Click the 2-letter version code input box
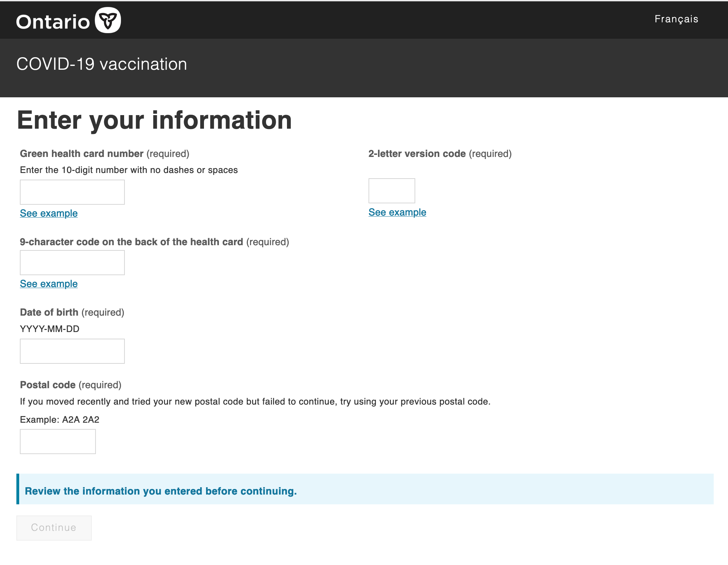The width and height of the screenshot is (728, 565). pos(392,191)
